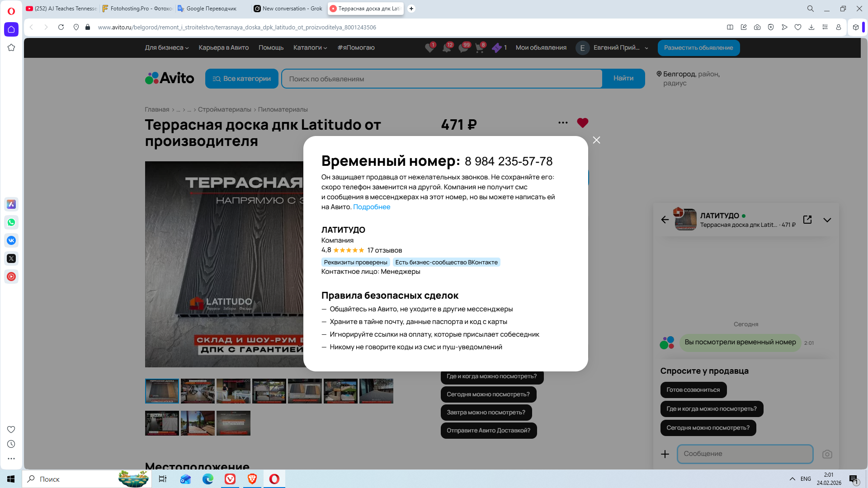Screen dimensions: 868x488
Task: Close the temporary number popup
Action: pos(596,140)
